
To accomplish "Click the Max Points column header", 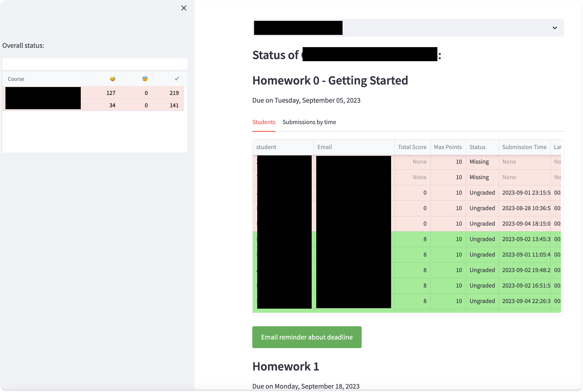I will (447, 147).
